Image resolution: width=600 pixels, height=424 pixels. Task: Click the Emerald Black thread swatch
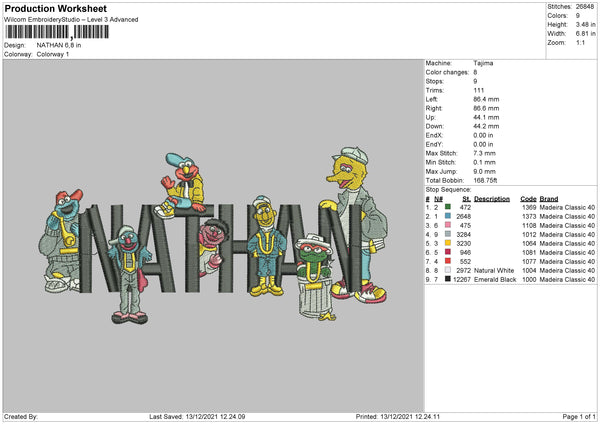tap(448, 279)
